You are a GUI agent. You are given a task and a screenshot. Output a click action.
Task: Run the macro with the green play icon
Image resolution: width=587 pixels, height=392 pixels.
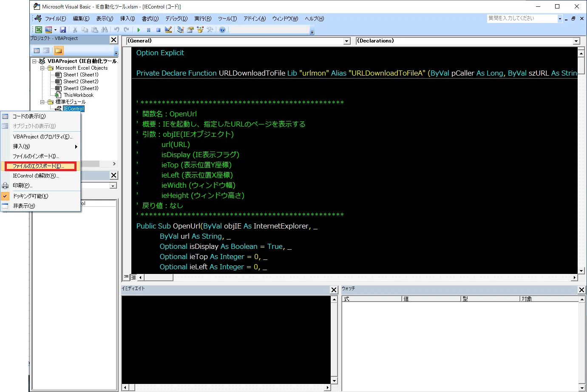click(x=139, y=30)
